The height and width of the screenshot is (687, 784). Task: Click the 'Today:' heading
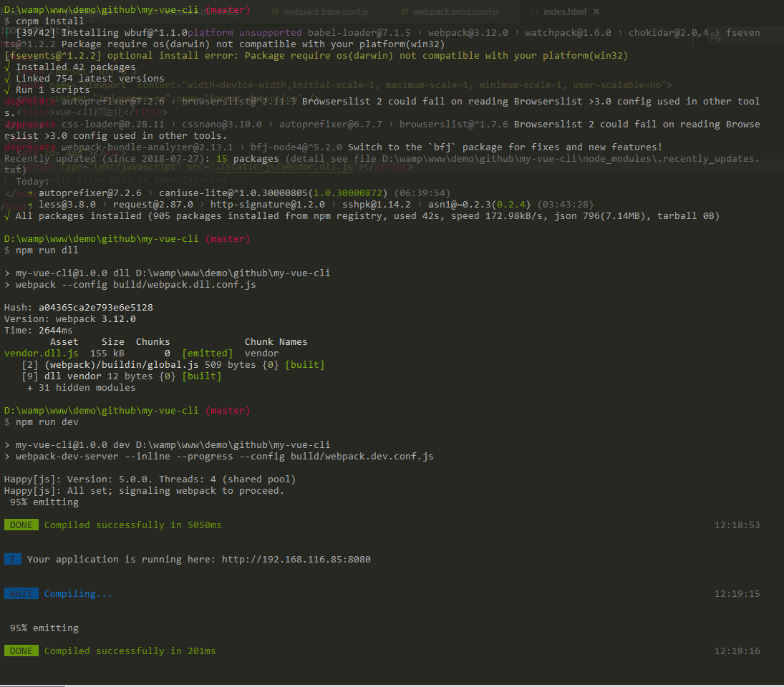tap(32, 181)
